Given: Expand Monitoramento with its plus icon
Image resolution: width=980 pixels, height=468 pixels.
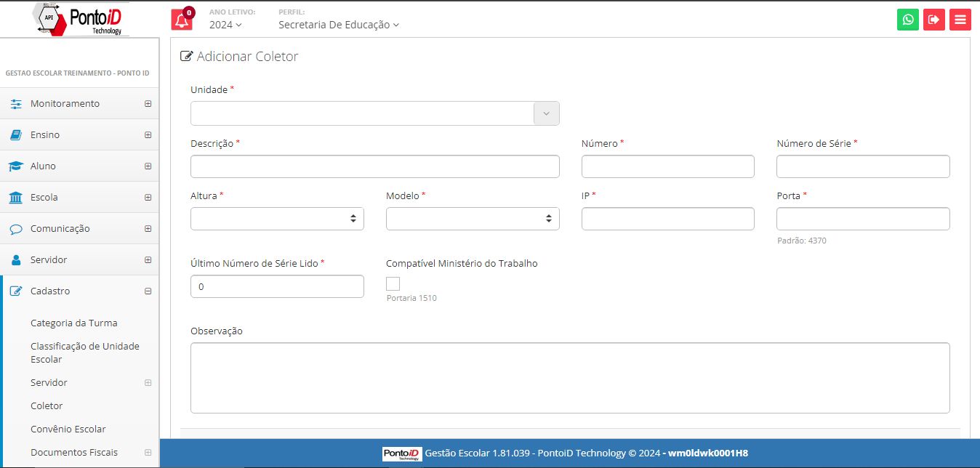Looking at the screenshot, I should coord(148,104).
